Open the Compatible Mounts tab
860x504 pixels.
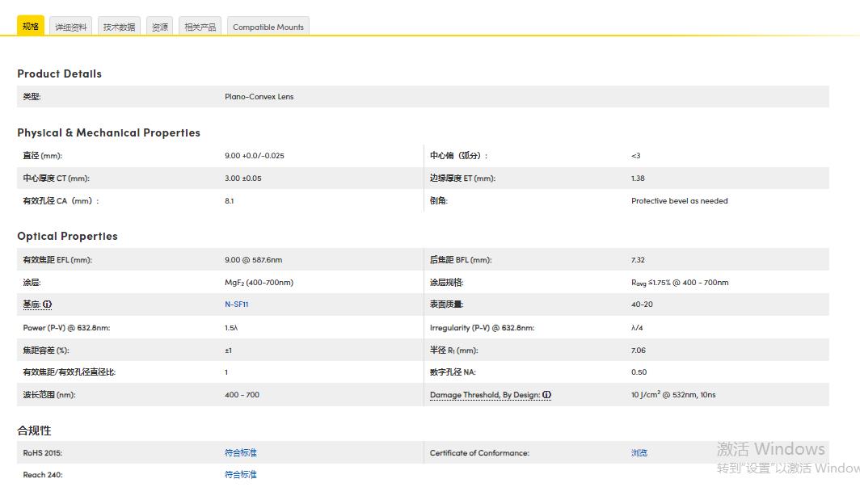(x=268, y=27)
